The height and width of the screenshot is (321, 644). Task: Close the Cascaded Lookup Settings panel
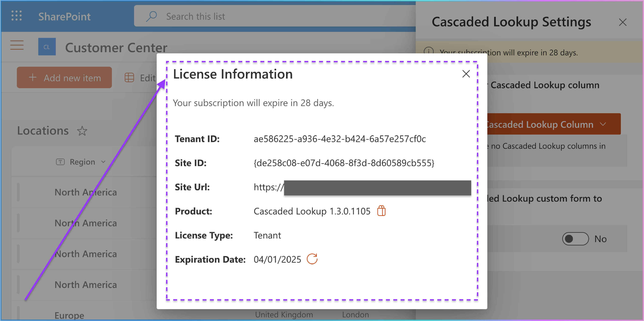[623, 22]
